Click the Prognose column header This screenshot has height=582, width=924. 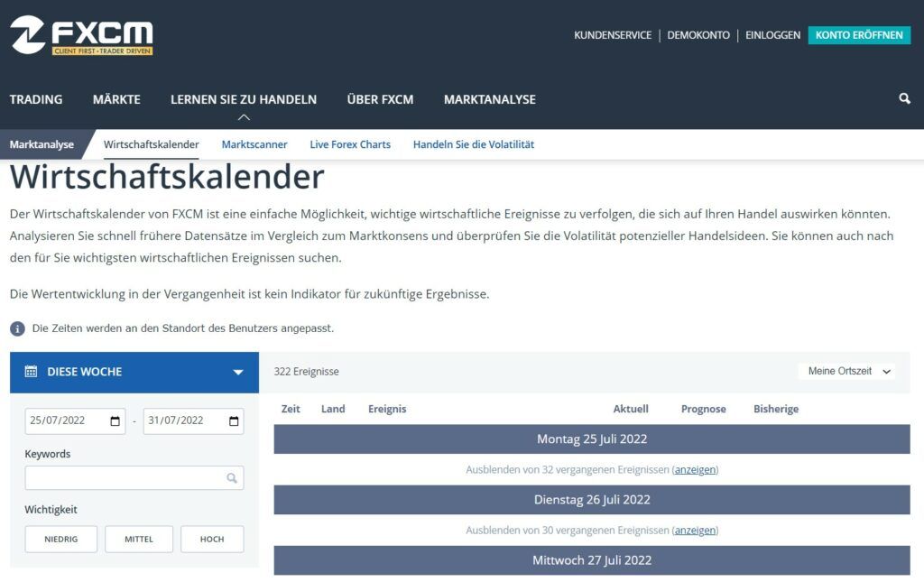[704, 409]
